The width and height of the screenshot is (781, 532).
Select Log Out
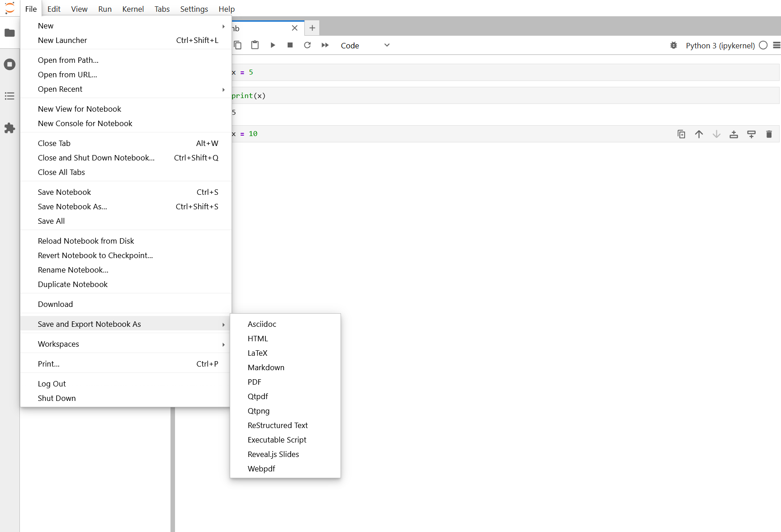point(126,384)
